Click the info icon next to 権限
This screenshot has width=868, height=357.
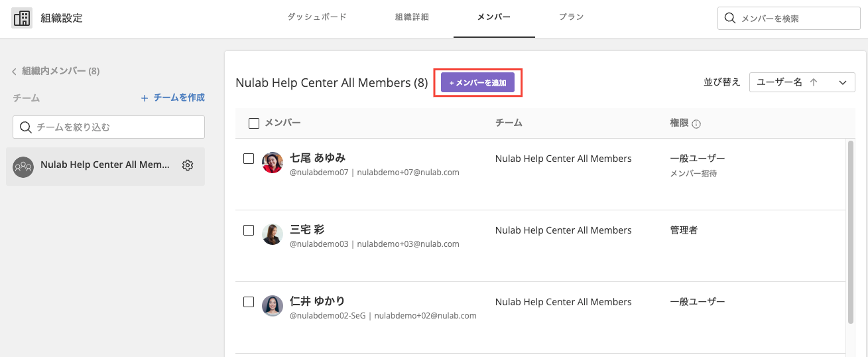[x=696, y=123]
